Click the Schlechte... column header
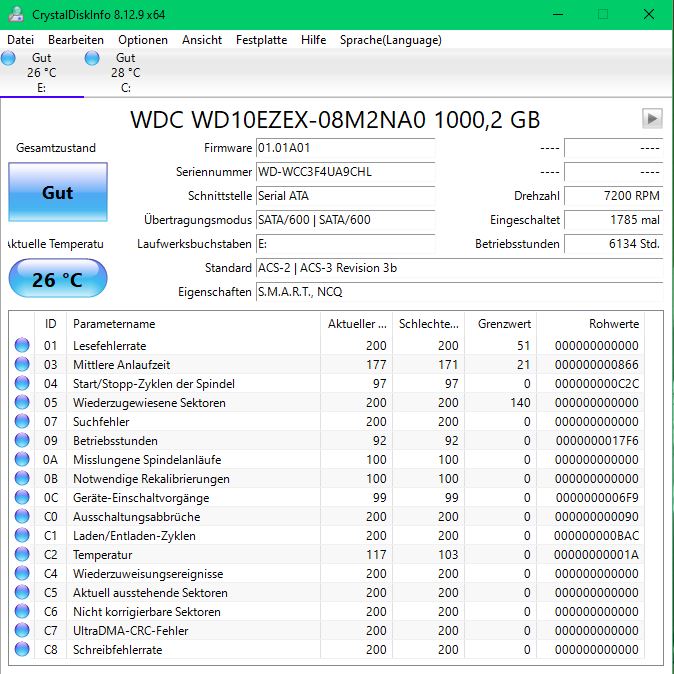The width and height of the screenshot is (674, 674). (x=429, y=324)
